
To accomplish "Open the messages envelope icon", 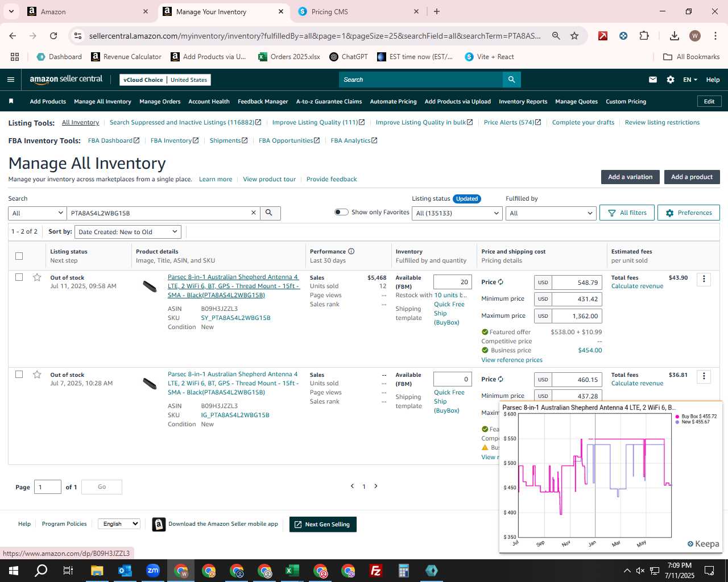I will [653, 80].
